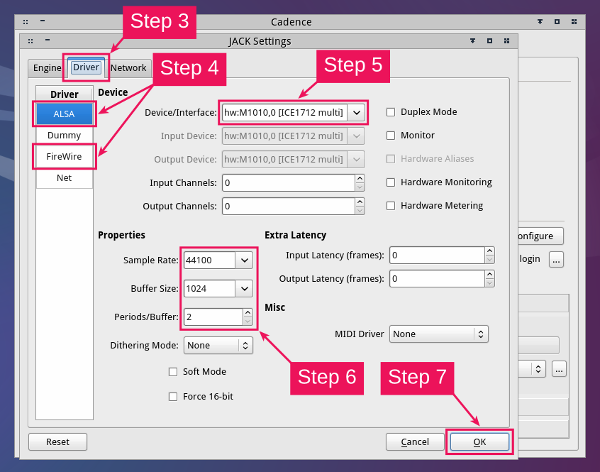This screenshot has height=472, width=600.
Task: Maximize the Cadence window
Action: point(557,22)
